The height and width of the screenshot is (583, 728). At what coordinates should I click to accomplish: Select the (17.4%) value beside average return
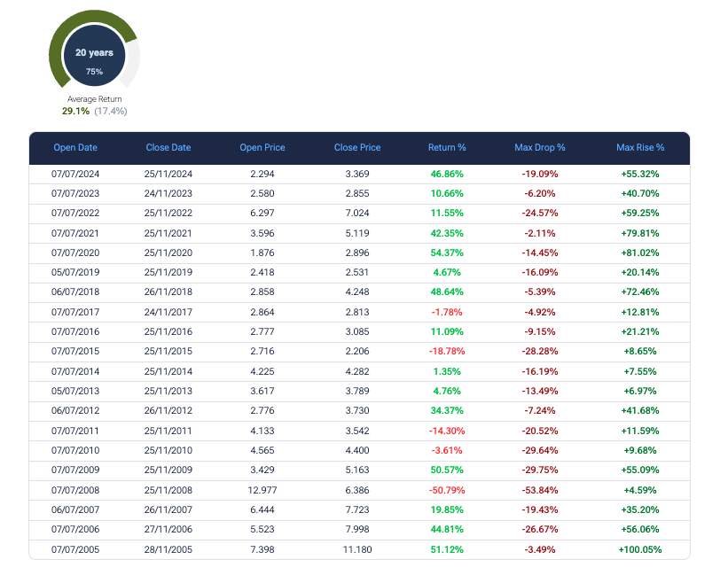point(111,111)
